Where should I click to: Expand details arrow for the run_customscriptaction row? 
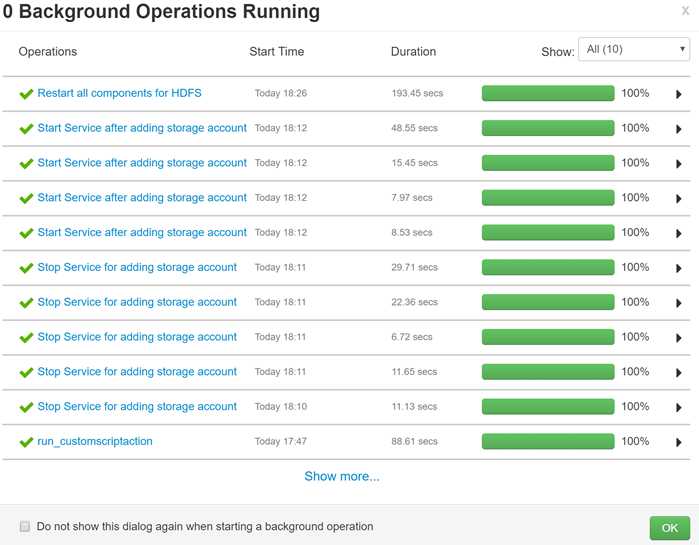click(x=678, y=442)
